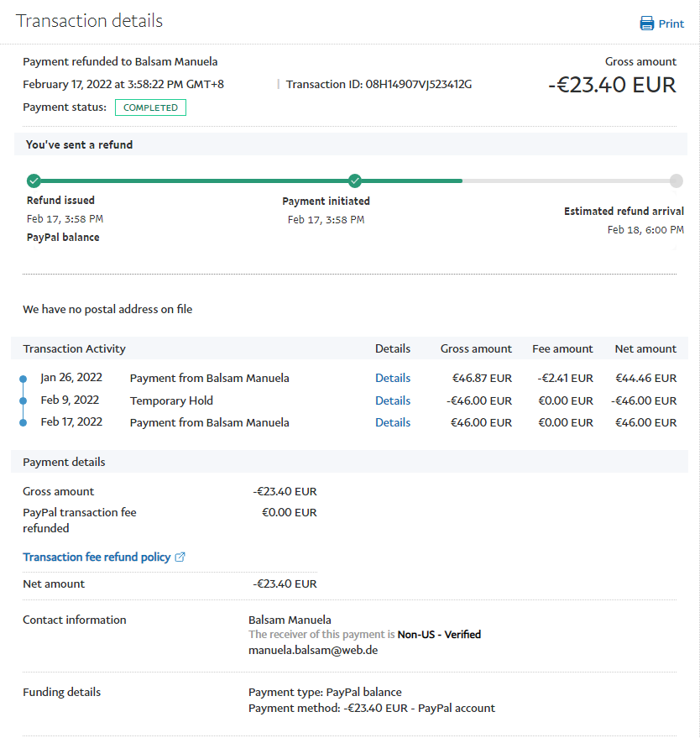Screen dimensions: 700x738
Task: Open Details for the Jan 26 payment
Action: click(x=393, y=378)
